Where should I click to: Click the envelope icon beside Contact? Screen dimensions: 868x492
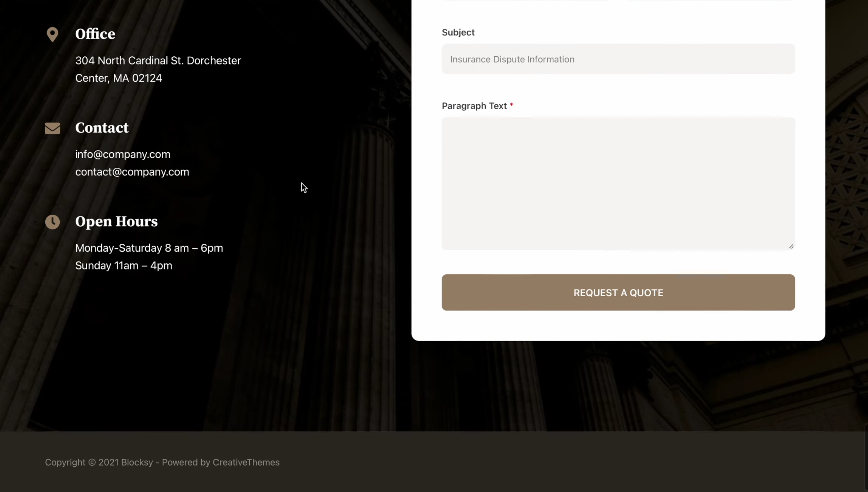pyautogui.click(x=52, y=128)
